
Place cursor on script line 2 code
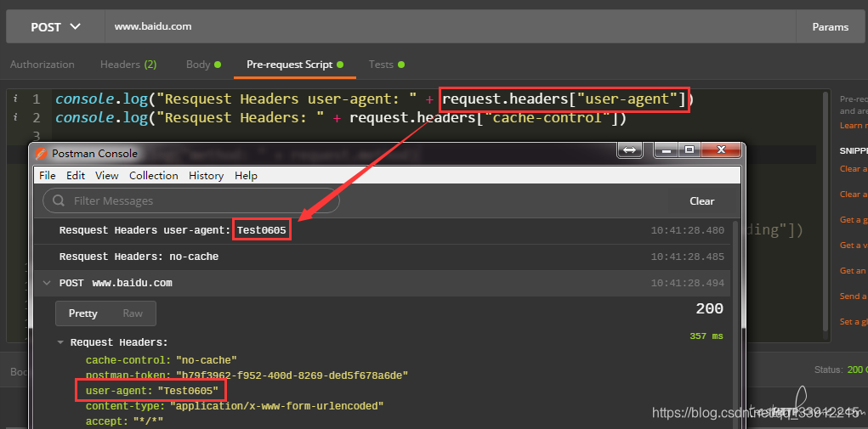[x=340, y=118]
